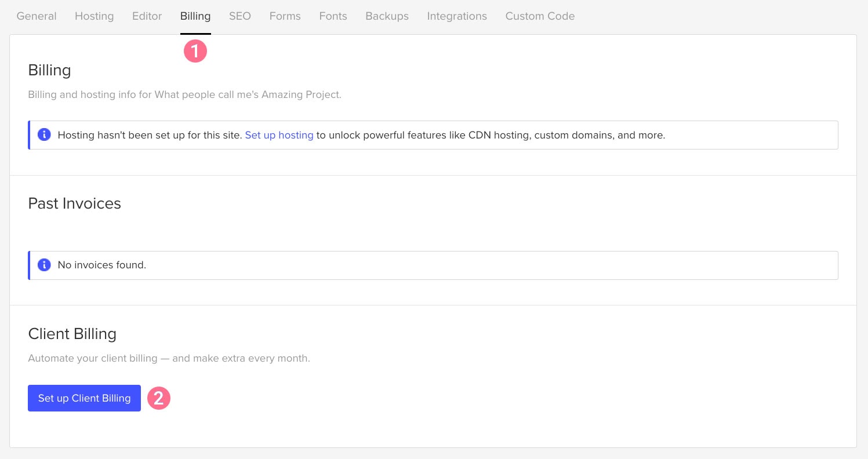868x459 pixels.
Task: Switch to the Forms tab
Action: coord(285,16)
